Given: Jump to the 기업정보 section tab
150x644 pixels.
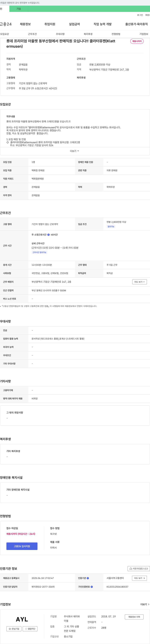Looking at the screenshot, I should (x=144, y=34).
